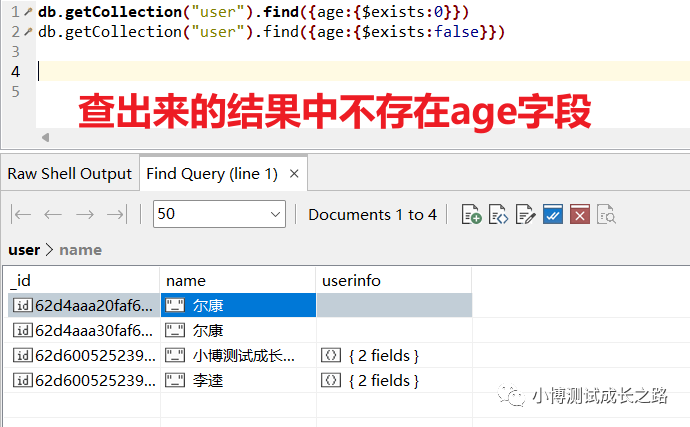The height and width of the screenshot is (427, 690).
Task: Go to last page of results
Action: tap(117, 215)
